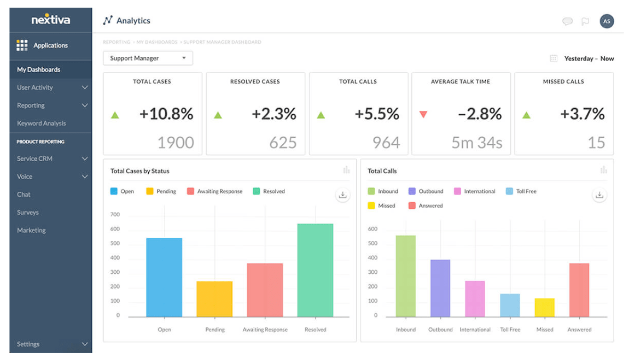Open Keyword Analysis from the sidebar
The width and height of the screenshot is (629, 364).
[x=42, y=124]
